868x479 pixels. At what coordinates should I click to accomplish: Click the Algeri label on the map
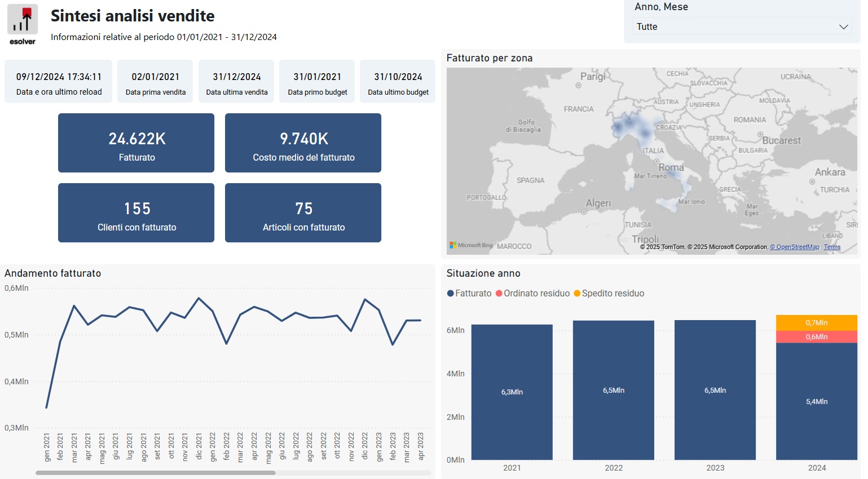pyautogui.click(x=598, y=203)
